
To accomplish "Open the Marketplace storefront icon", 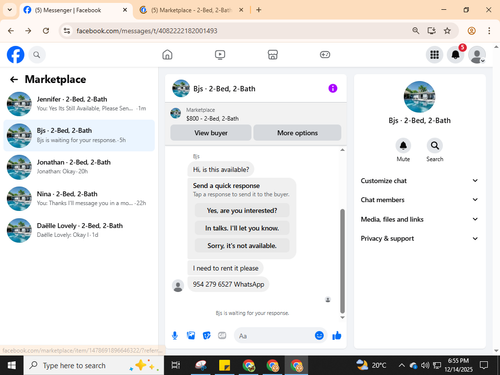I will pyautogui.click(x=273, y=54).
